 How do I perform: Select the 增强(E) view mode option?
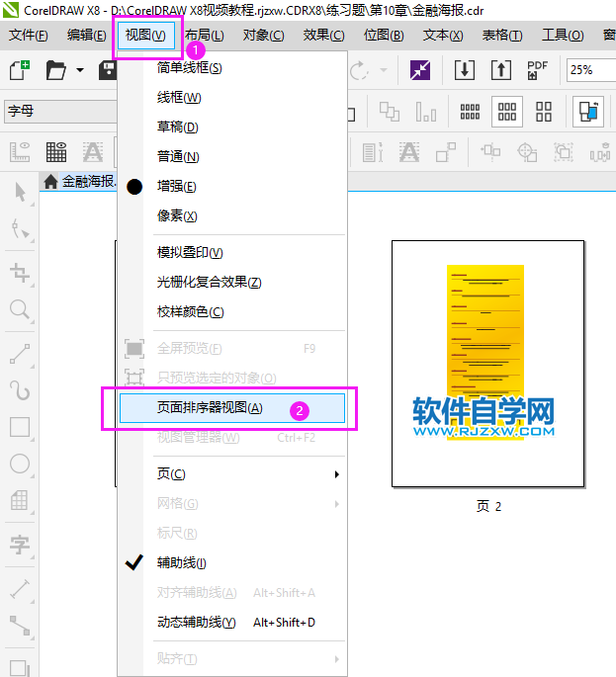232,187
